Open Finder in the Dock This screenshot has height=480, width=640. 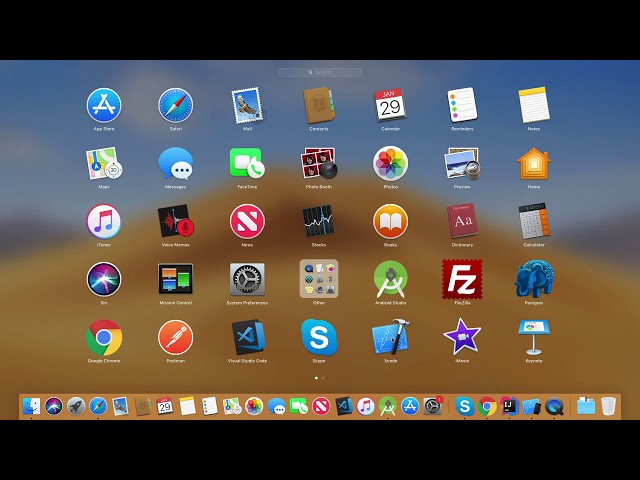tap(31, 406)
